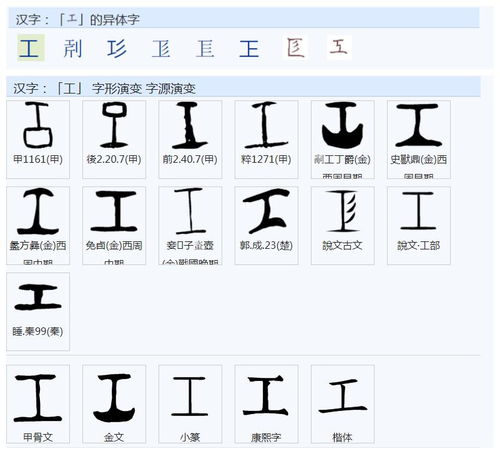Image resolution: width=500 pixels, height=454 pixels.
Task: Open the third variant character 玜
Action: [117, 49]
